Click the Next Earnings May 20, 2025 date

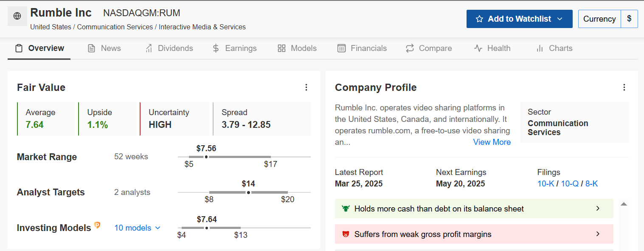461,184
